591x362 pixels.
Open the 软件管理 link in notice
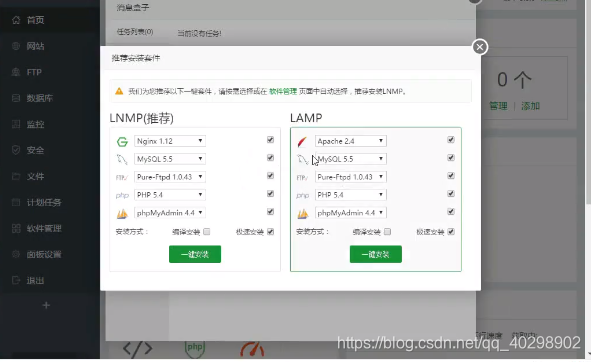click(x=283, y=91)
